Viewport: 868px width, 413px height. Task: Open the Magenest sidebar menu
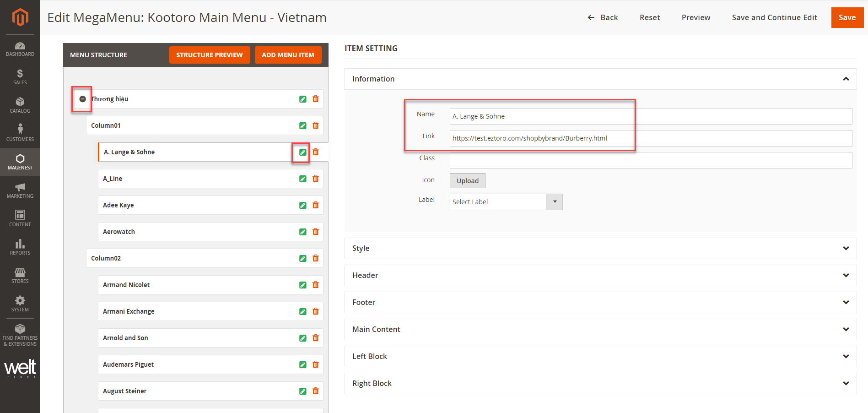point(20,162)
